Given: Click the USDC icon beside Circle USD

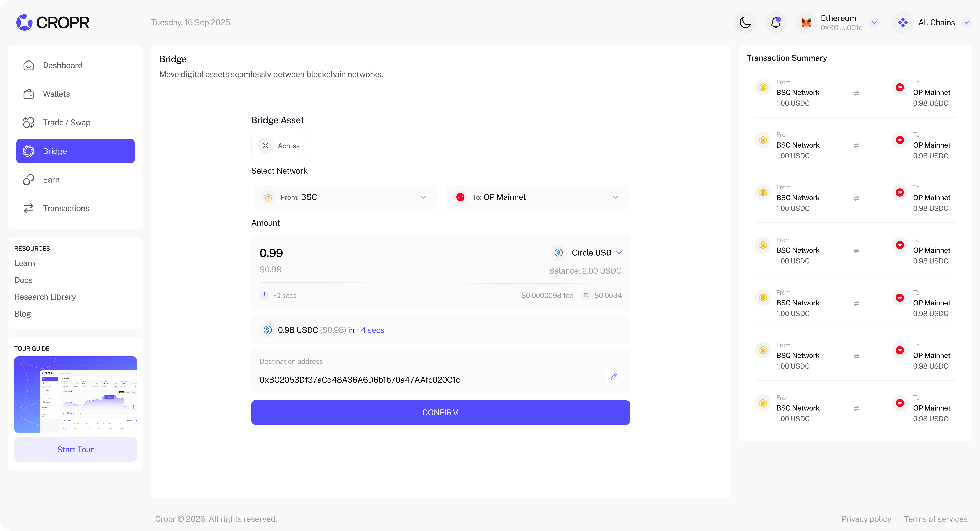Looking at the screenshot, I should [559, 253].
